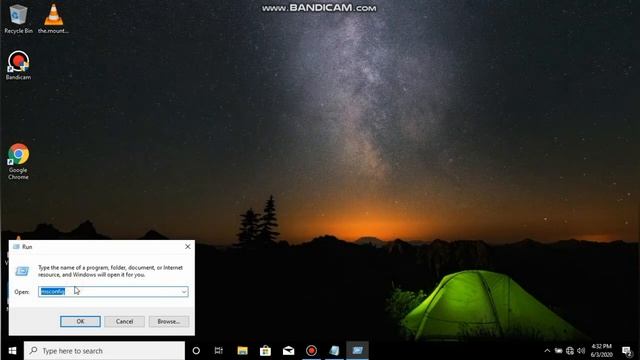Click OK in the Run dialog
This screenshot has height=360, width=640.
[80, 321]
